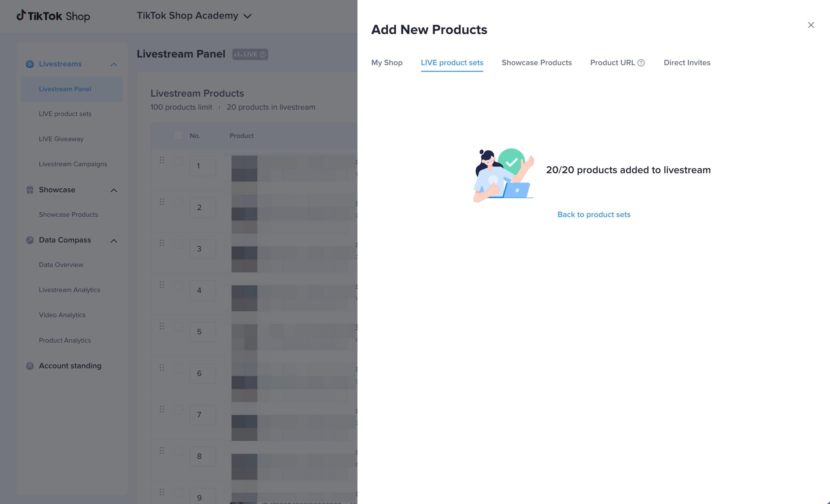The image size is (830, 504).
Task: Check the checkbox for product row 2
Action: click(x=178, y=202)
